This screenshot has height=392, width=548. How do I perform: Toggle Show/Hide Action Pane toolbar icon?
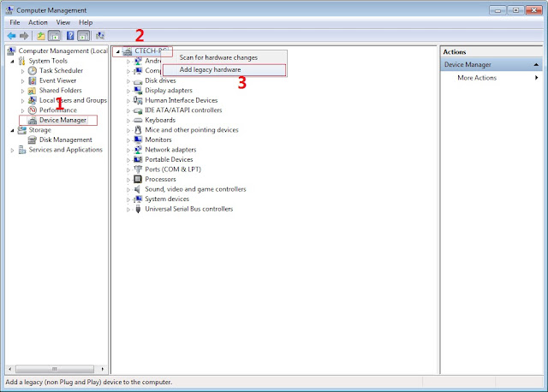[84, 36]
